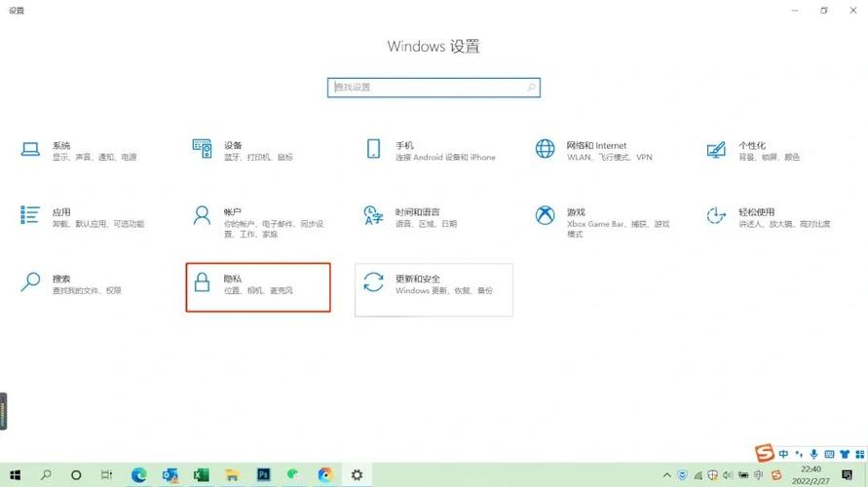The image size is (868, 487).
Task: Open the 应用 (Apps) settings category
Action: pyautogui.click(x=83, y=217)
